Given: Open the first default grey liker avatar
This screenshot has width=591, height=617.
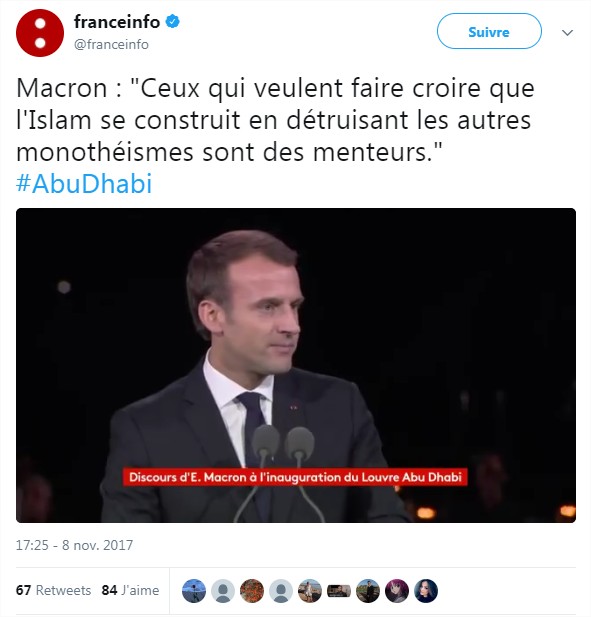Looking at the screenshot, I should click(x=223, y=591).
